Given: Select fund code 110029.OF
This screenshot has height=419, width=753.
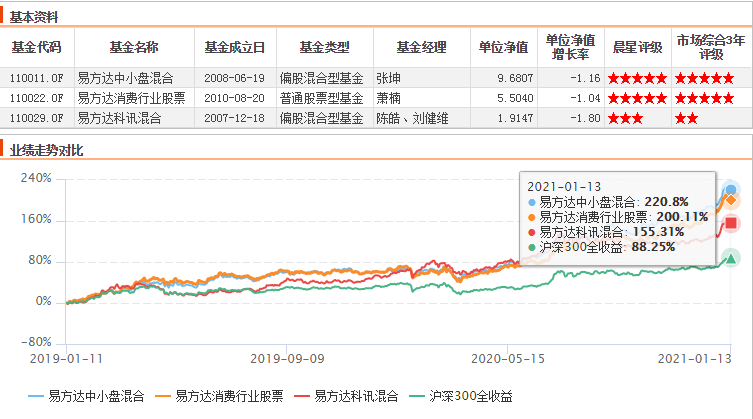Looking at the screenshot, I should tap(36, 118).
